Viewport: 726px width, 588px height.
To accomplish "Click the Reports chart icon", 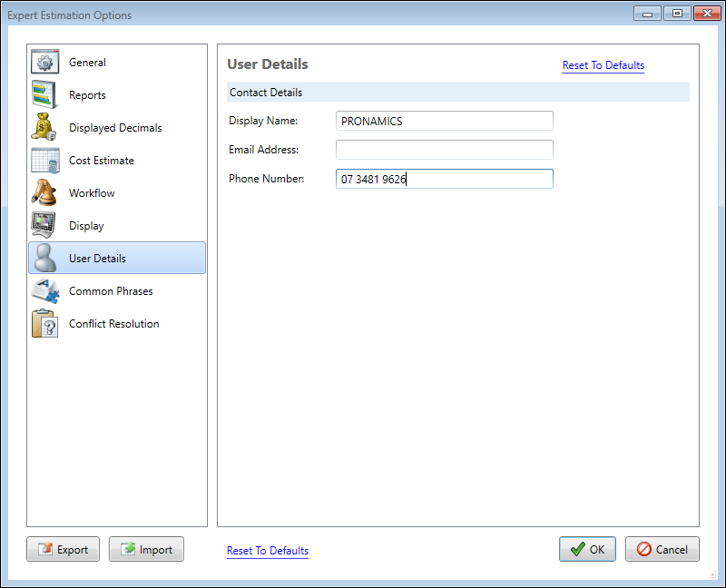I will click(45, 95).
